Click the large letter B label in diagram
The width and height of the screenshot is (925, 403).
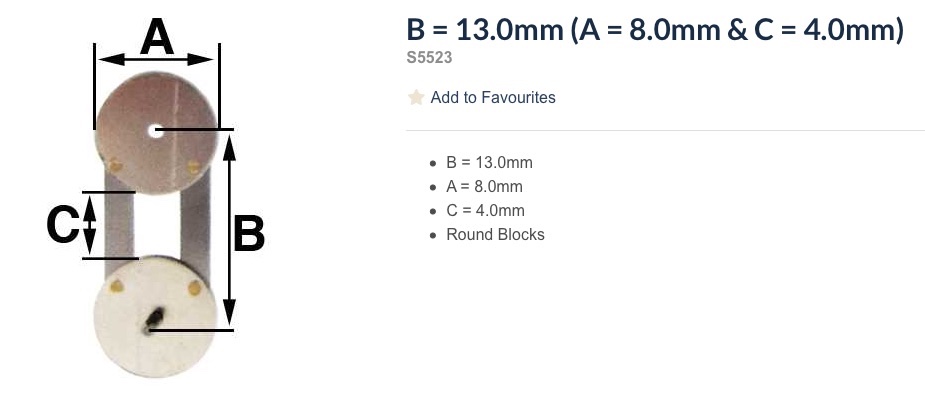[x=249, y=234]
